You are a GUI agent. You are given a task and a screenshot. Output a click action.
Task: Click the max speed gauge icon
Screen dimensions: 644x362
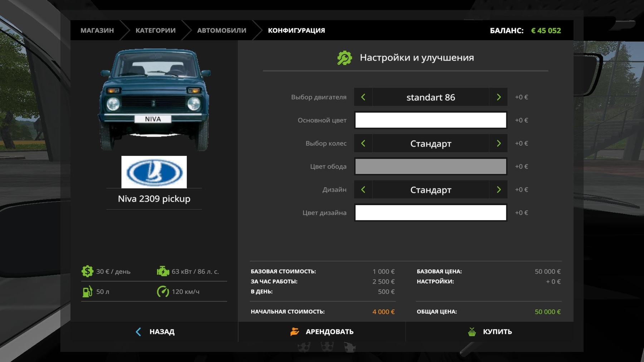point(163,292)
